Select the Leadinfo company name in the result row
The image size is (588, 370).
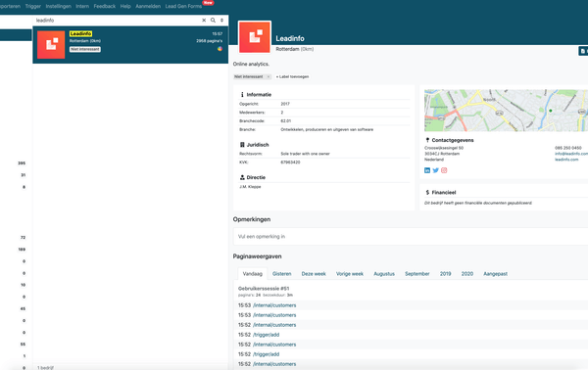(x=80, y=33)
